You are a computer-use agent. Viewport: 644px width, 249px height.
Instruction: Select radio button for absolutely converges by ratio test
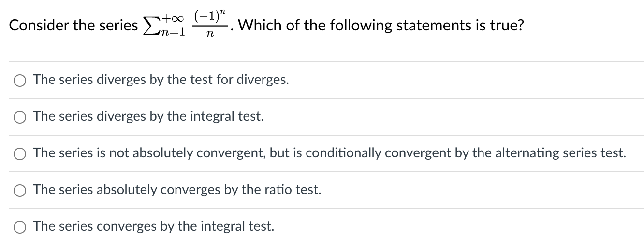pyautogui.click(x=20, y=191)
